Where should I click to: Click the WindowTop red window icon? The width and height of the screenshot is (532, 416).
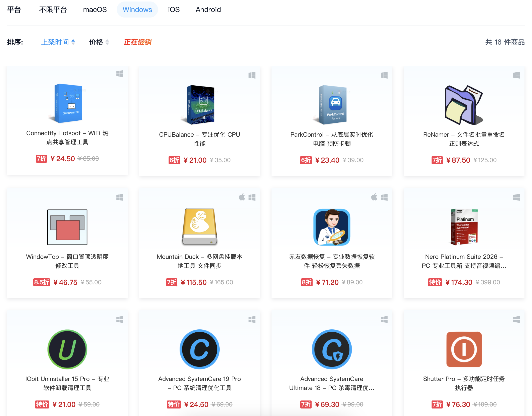pos(67,227)
